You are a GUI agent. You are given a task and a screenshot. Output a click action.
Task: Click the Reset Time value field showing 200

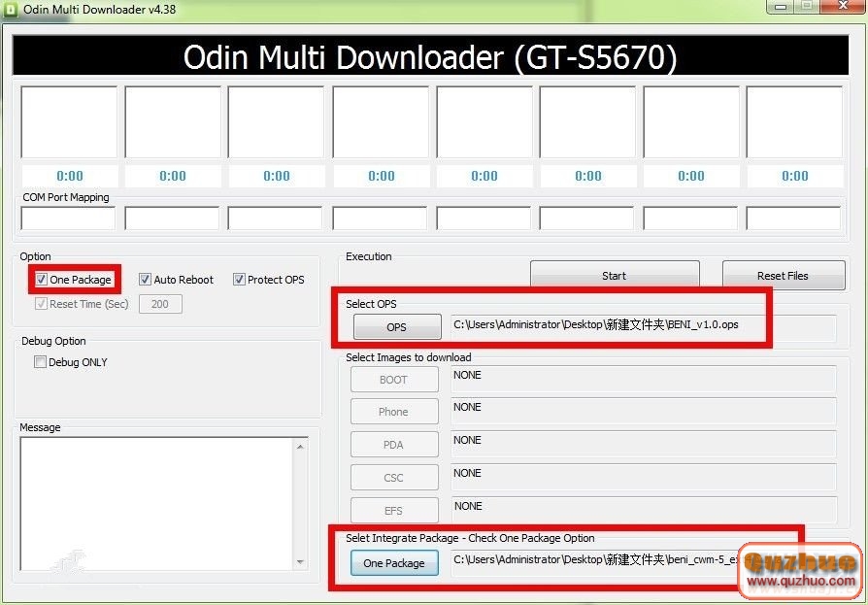[160, 304]
